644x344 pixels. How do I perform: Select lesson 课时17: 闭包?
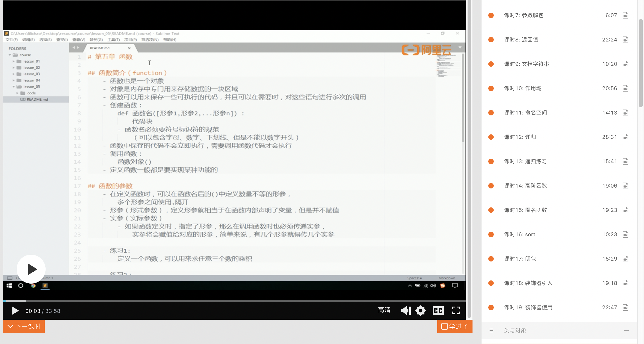click(x=520, y=259)
